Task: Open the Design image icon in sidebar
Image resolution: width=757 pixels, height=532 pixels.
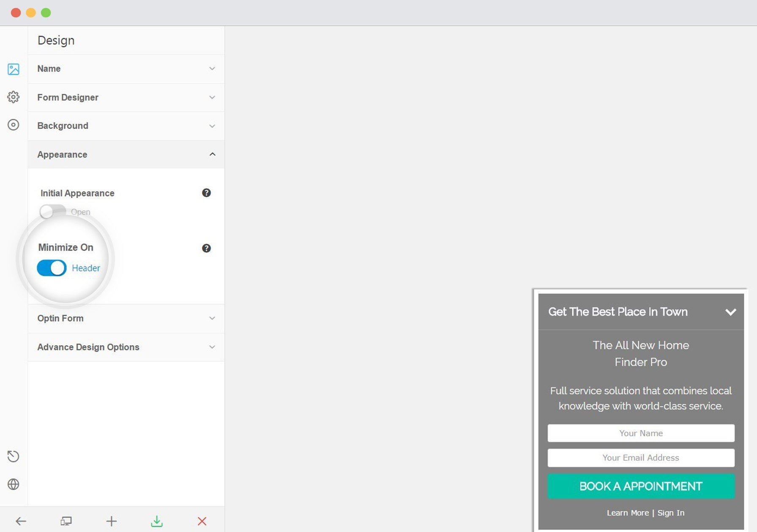Action: (14, 69)
